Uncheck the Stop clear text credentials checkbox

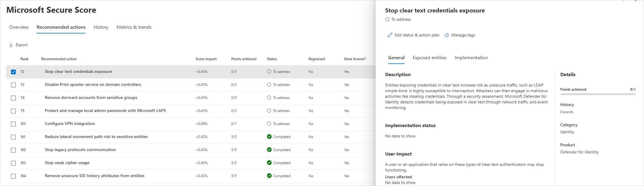coord(13,72)
